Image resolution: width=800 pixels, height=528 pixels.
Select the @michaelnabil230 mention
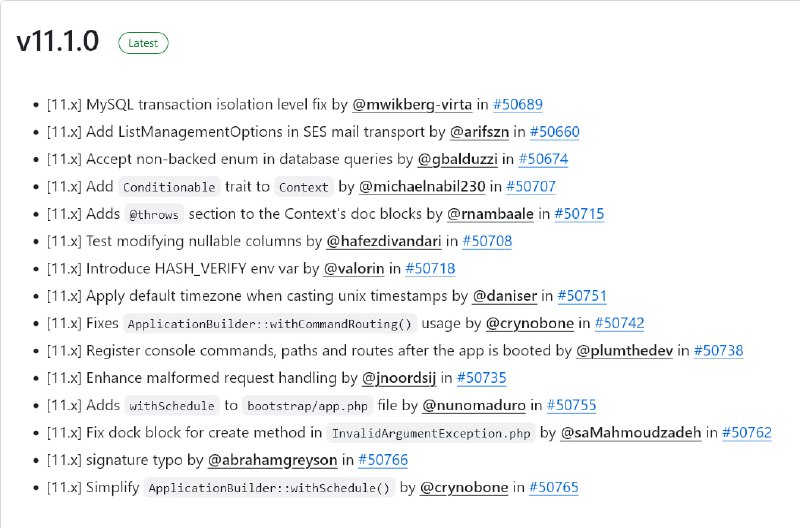click(x=422, y=187)
